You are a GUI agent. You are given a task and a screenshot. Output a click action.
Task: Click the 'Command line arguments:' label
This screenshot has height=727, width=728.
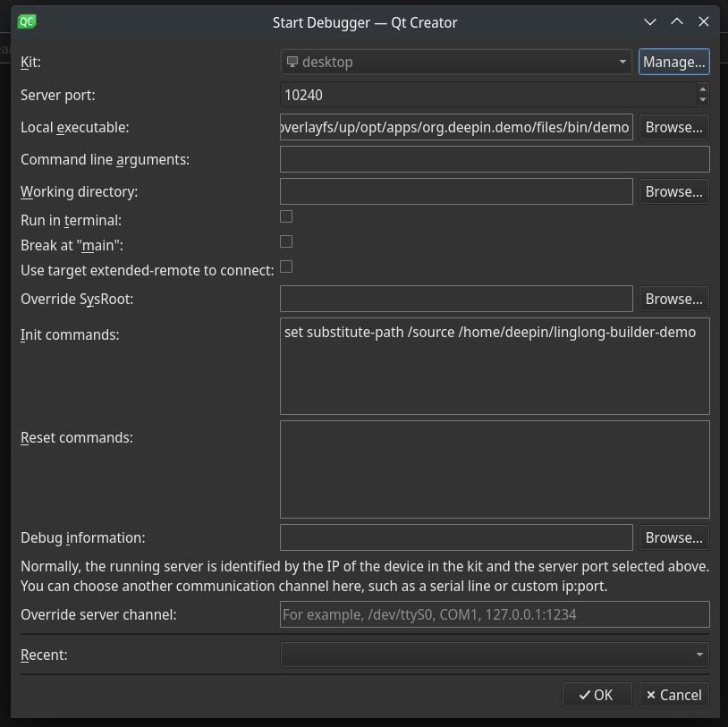[105, 160]
